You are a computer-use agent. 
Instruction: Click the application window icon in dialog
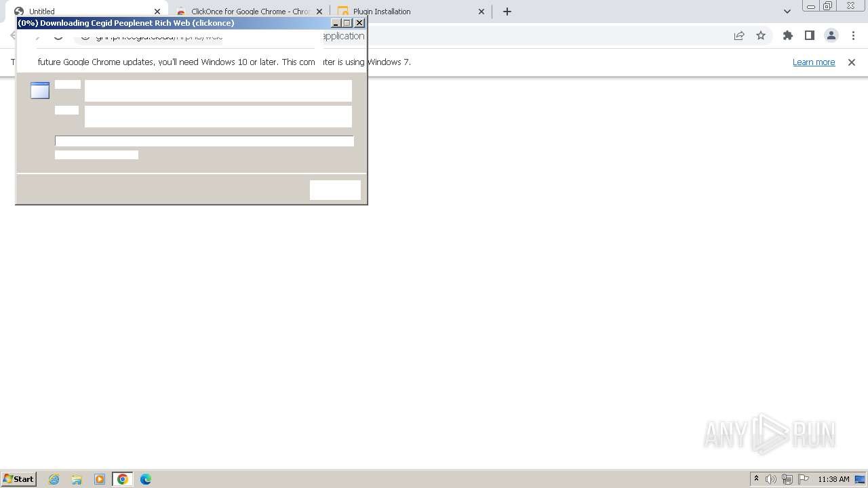[x=40, y=90]
